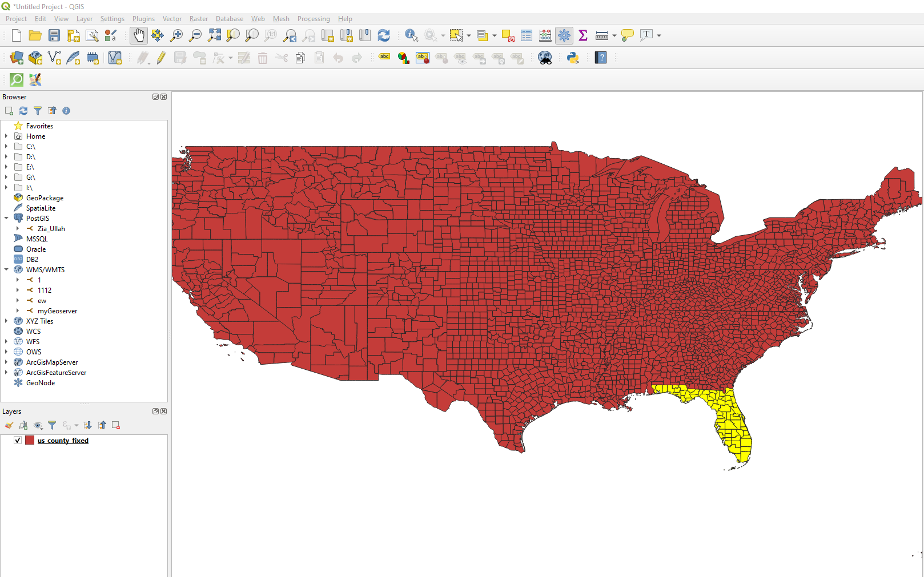Viewport: 924px width, 577px height.
Task: Open select features dropdown arrow
Action: click(469, 35)
